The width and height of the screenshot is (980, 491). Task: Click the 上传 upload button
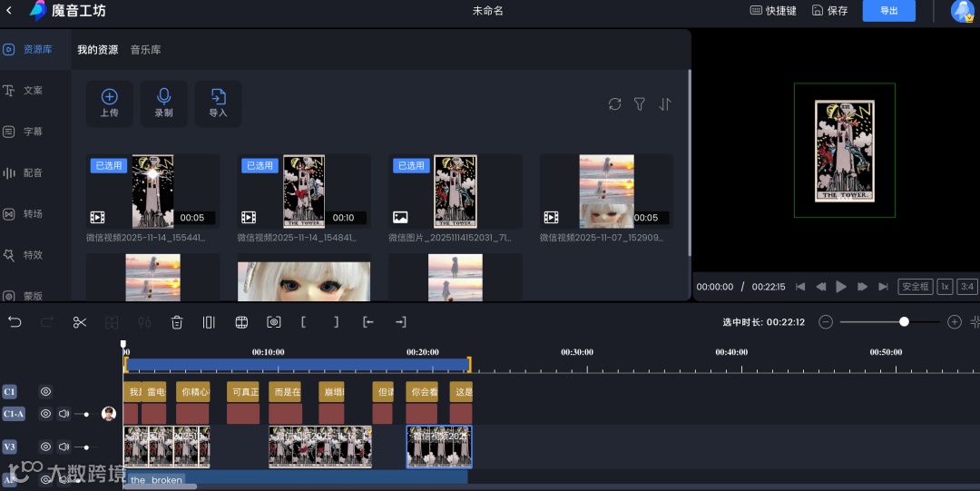(x=110, y=103)
